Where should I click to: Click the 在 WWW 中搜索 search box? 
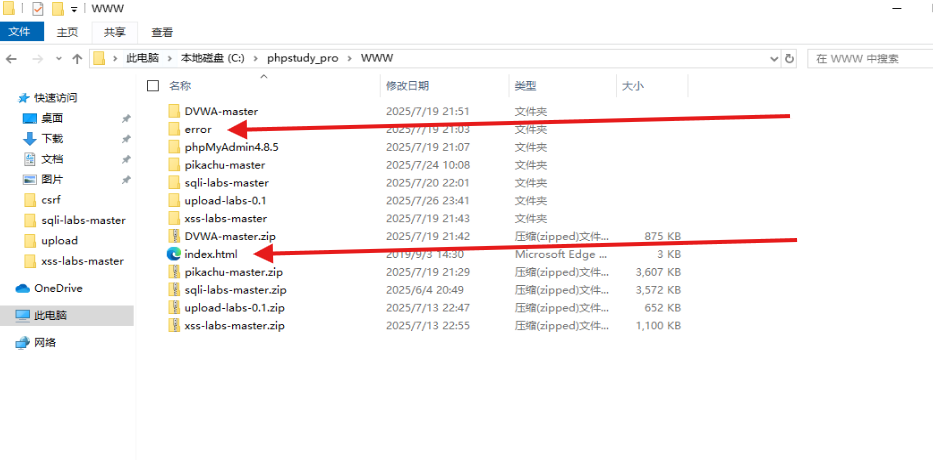(x=870, y=59)
